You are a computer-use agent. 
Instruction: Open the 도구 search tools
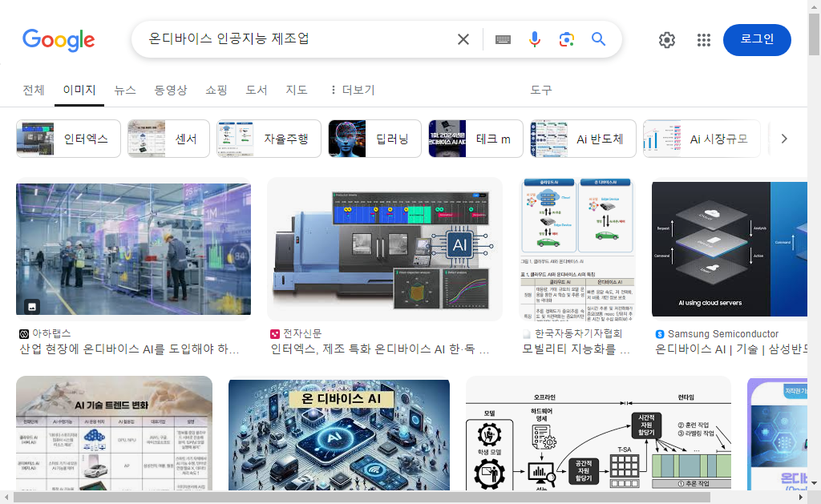click(541, 90)
